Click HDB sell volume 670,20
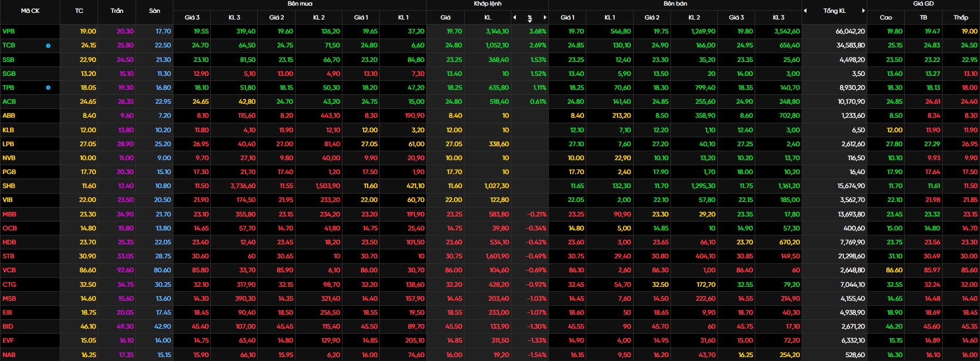The height and width of the screenshot is (361, 980). (789, 242)
